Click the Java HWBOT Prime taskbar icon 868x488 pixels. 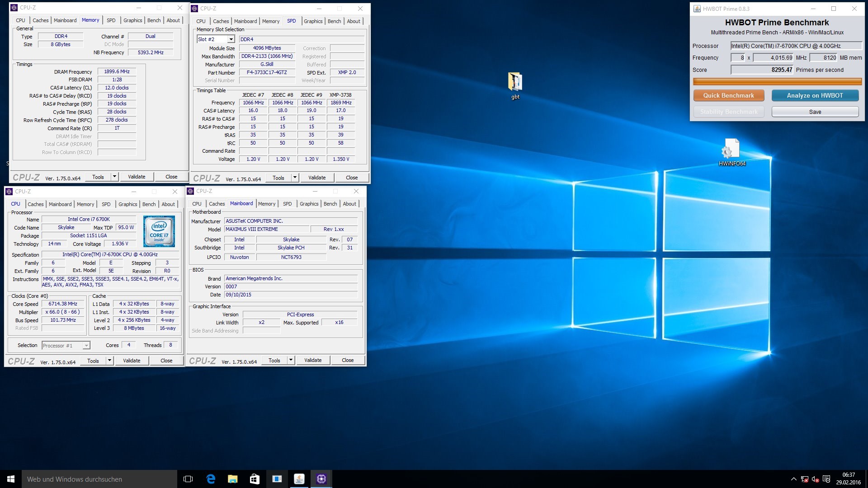click(299, 479)
